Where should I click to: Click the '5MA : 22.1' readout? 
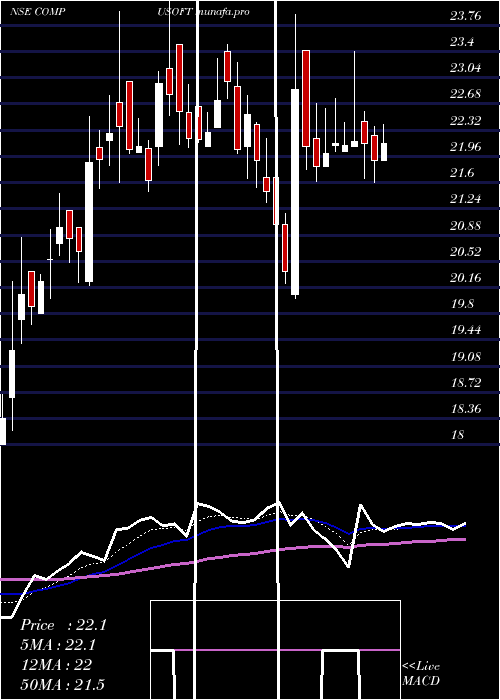[x=59, y=645]
